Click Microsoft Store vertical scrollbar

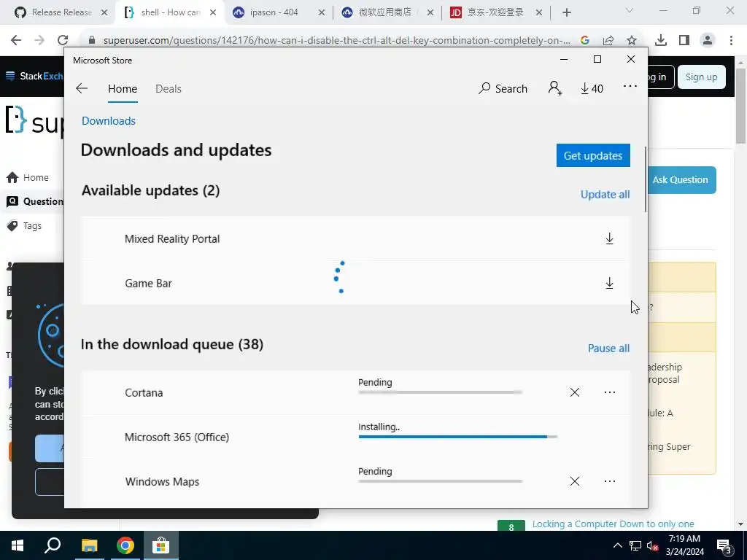(x=646, y=179)
